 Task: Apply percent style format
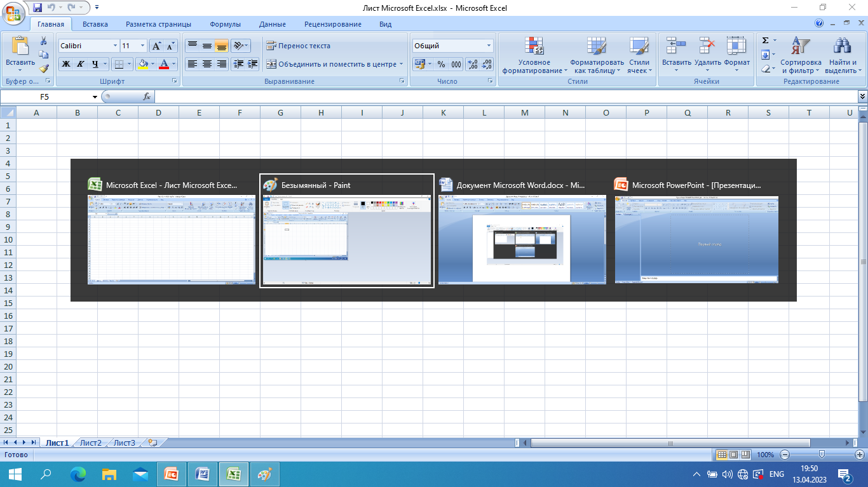point(442,64)
